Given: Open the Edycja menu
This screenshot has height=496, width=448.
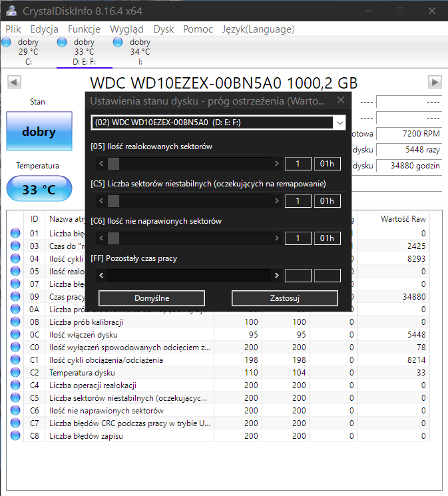Looking at the screenshot, I should point(45,29).
